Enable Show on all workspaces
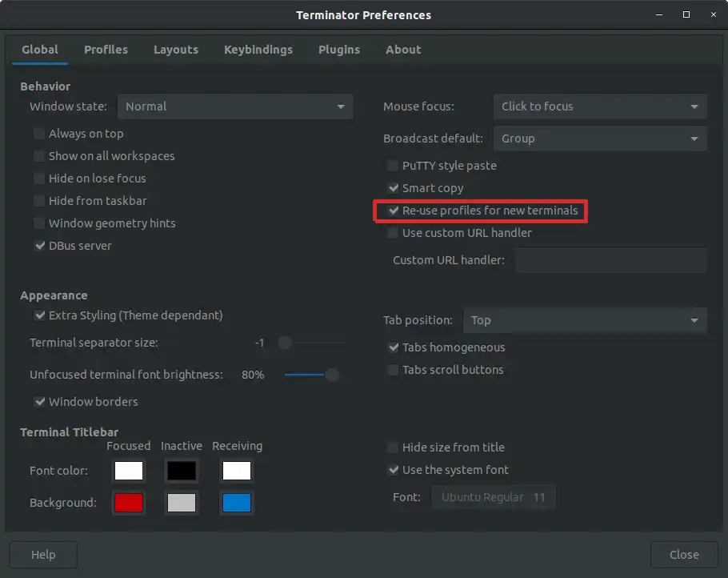The width and height of the screenshot is (728, 578). click(x=39, y=156)
